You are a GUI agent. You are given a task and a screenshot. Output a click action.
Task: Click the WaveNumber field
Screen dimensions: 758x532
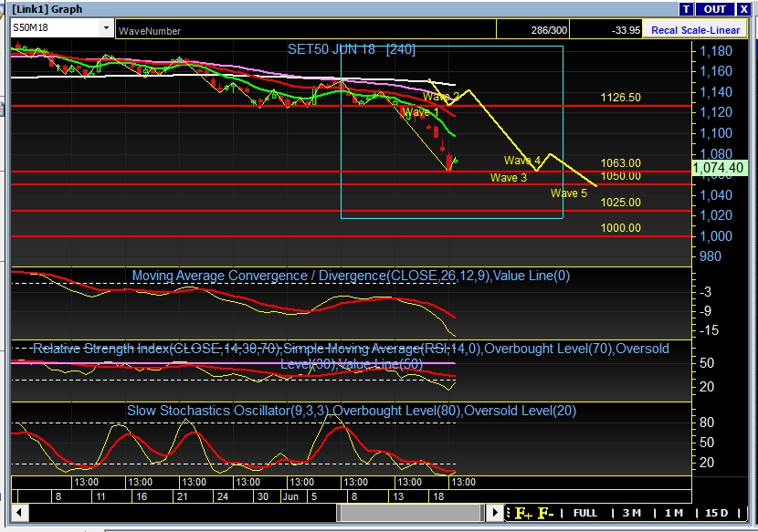click(x=306, y=30)
